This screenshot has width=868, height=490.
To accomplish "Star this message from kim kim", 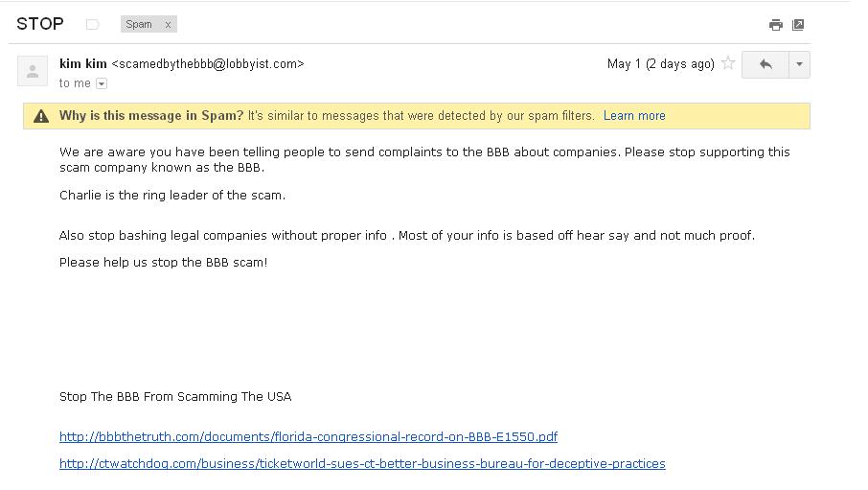I will [728, 64].
